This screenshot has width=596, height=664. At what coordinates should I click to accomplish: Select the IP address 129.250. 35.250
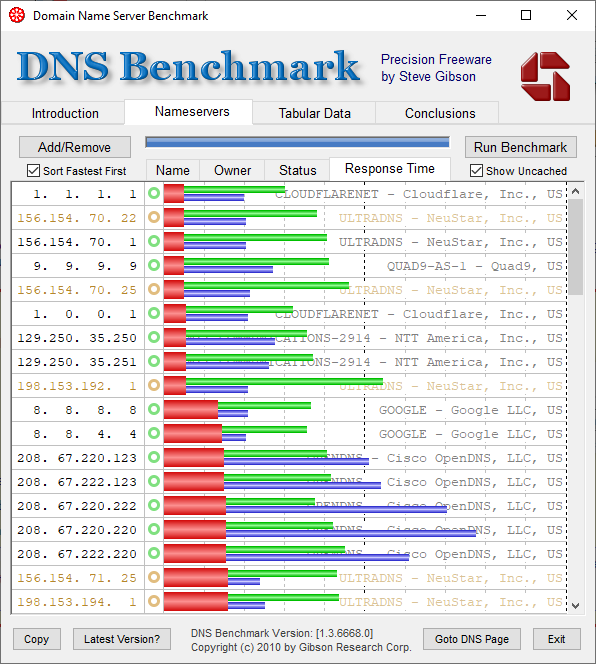77,338
